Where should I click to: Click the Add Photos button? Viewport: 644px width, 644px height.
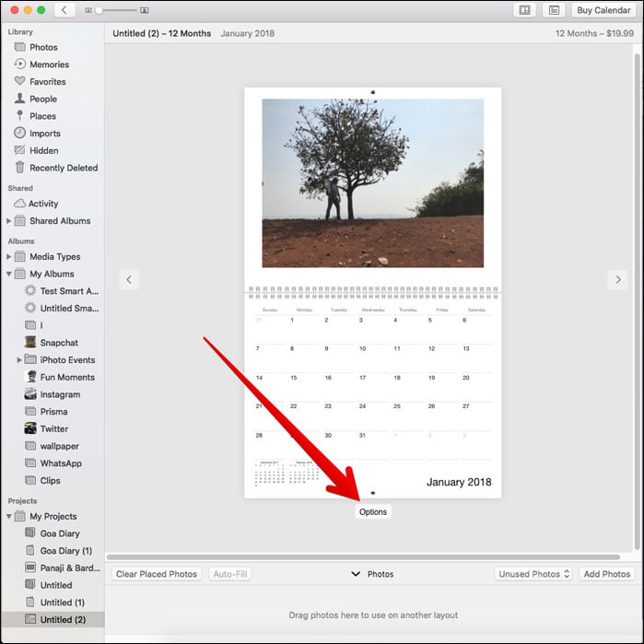tap(606, 574)
